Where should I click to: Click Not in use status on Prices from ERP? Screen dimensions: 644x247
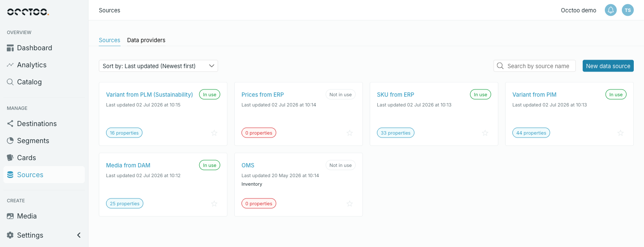[x=341, y=95]
